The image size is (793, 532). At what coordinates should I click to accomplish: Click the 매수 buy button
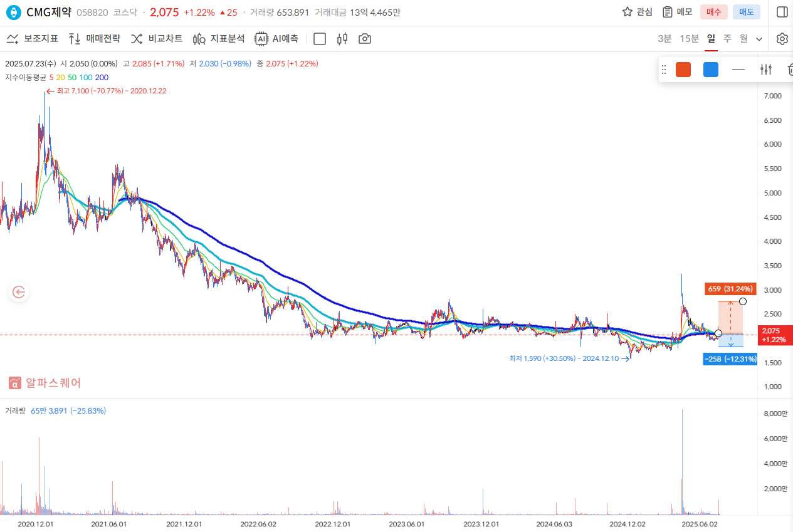(714, 12)
